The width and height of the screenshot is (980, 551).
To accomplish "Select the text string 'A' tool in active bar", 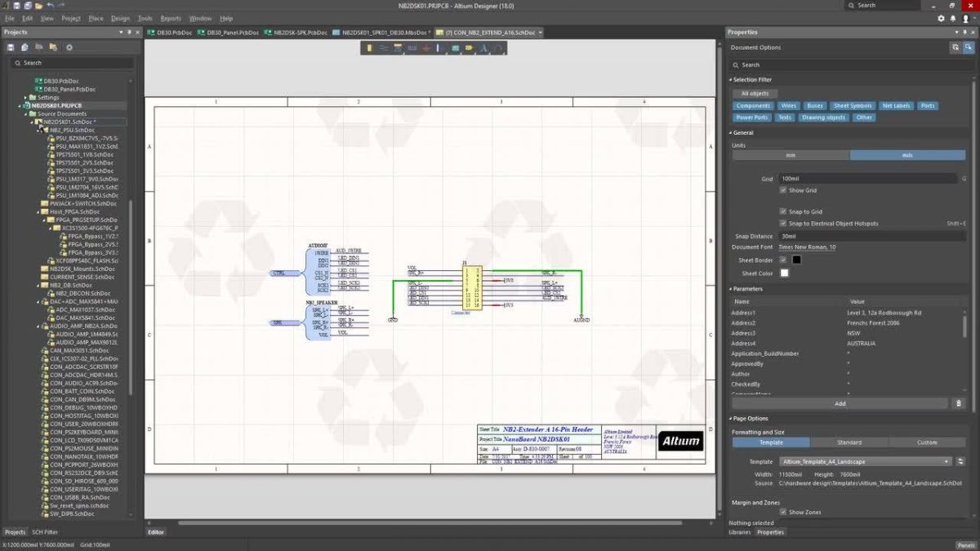I will click(x=483, y=48).
